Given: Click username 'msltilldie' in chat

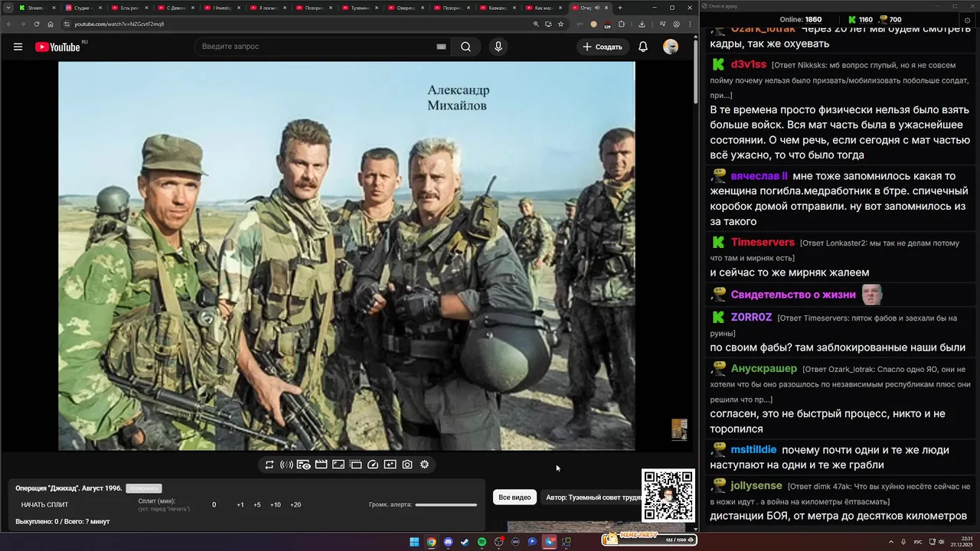Looking at the screenshot, I should (753, 450).
